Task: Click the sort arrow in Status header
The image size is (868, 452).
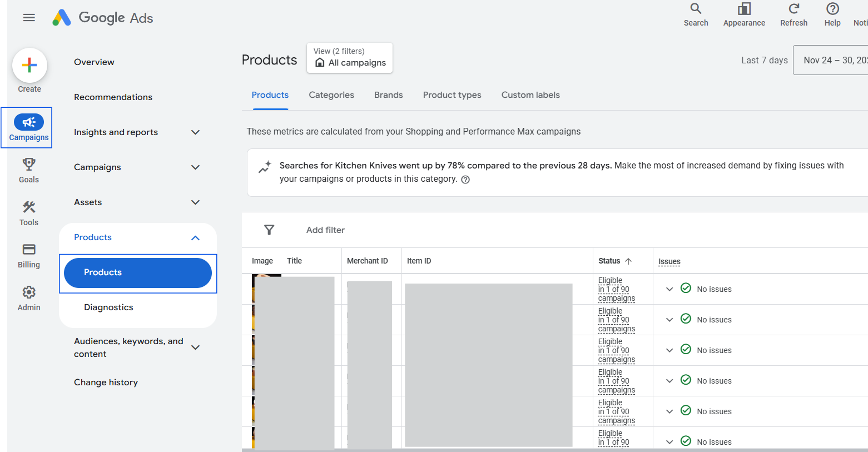Action: [x=628, y=261]
